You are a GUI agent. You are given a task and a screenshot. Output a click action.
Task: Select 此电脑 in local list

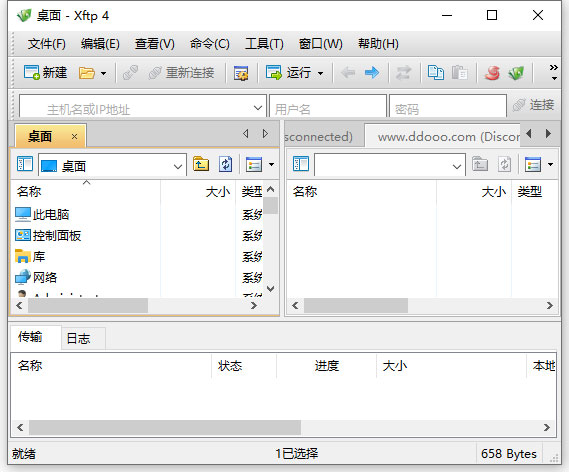click(42, 214)
